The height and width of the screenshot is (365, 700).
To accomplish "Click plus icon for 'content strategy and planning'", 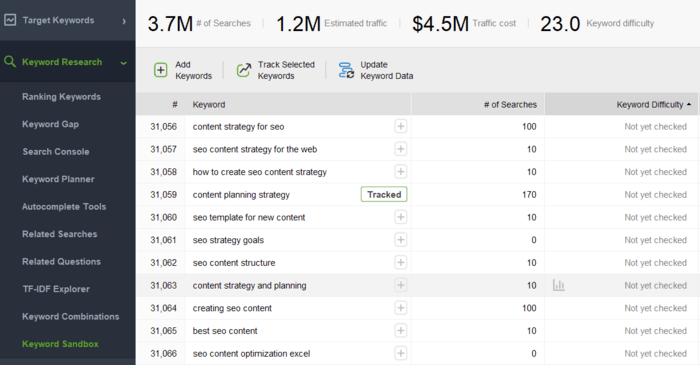I will pos(400,285).
